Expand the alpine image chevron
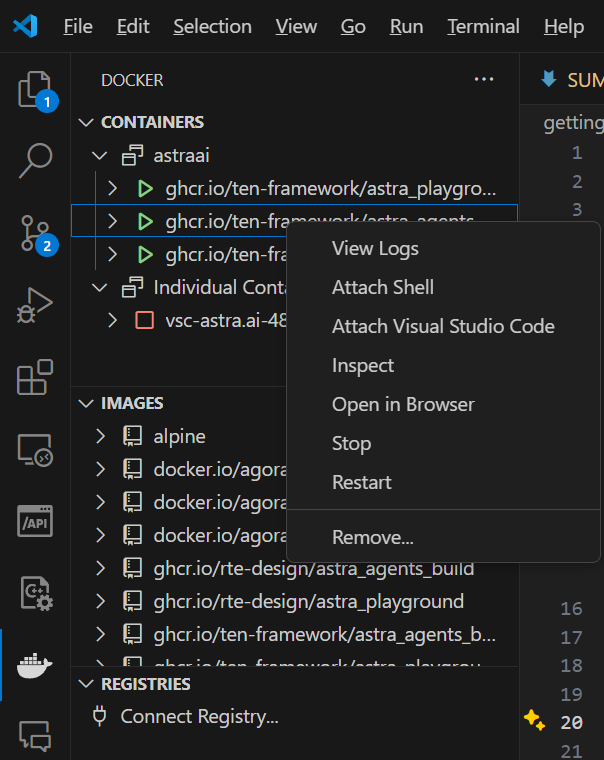Screen dimensions: 604x760 pyautogui.click(x=100, y=437)
